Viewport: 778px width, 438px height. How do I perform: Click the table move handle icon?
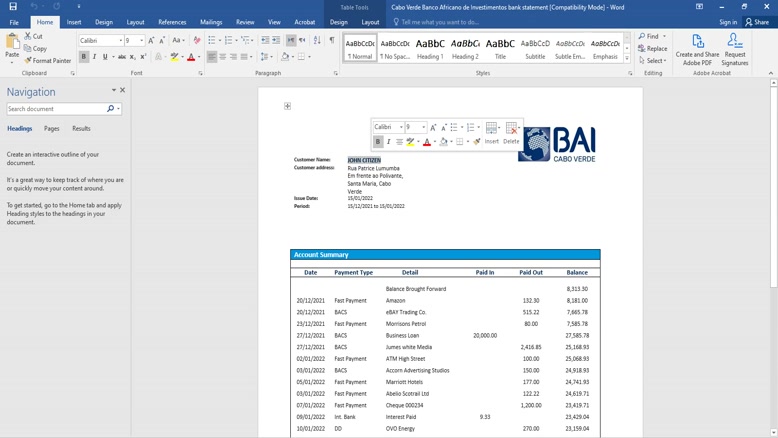click(287, 106)
